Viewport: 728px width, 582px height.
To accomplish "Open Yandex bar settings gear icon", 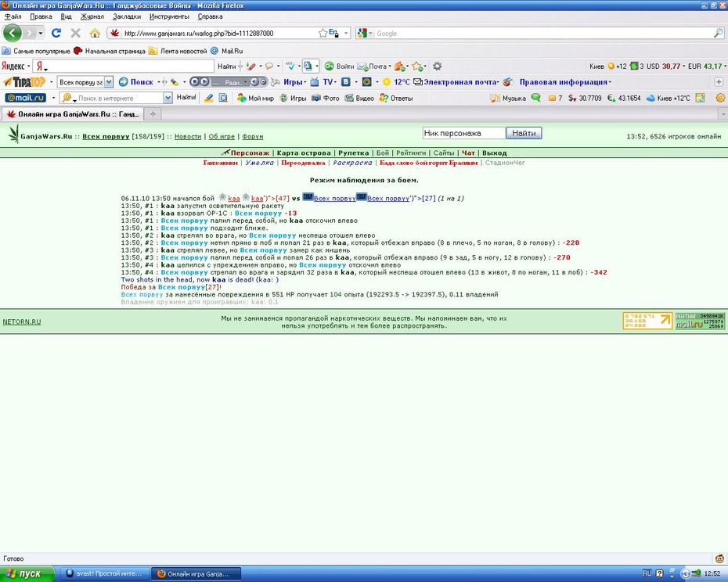I will 437,66.
